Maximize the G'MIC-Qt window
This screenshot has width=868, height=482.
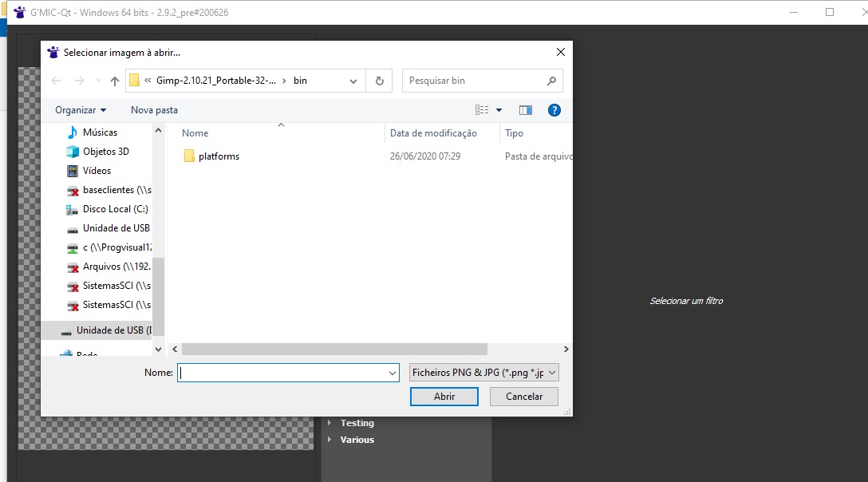[x=829, y=12]
